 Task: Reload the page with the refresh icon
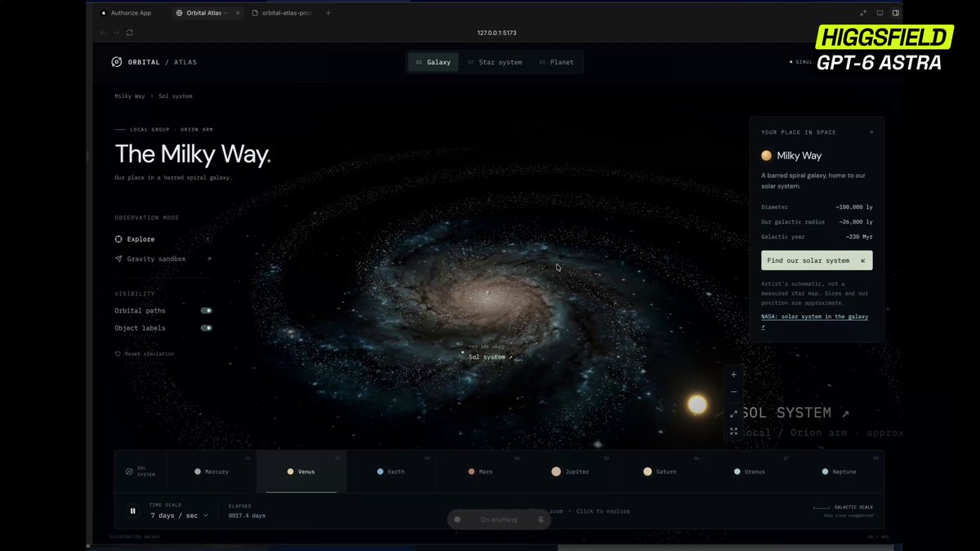click(129, 33)
